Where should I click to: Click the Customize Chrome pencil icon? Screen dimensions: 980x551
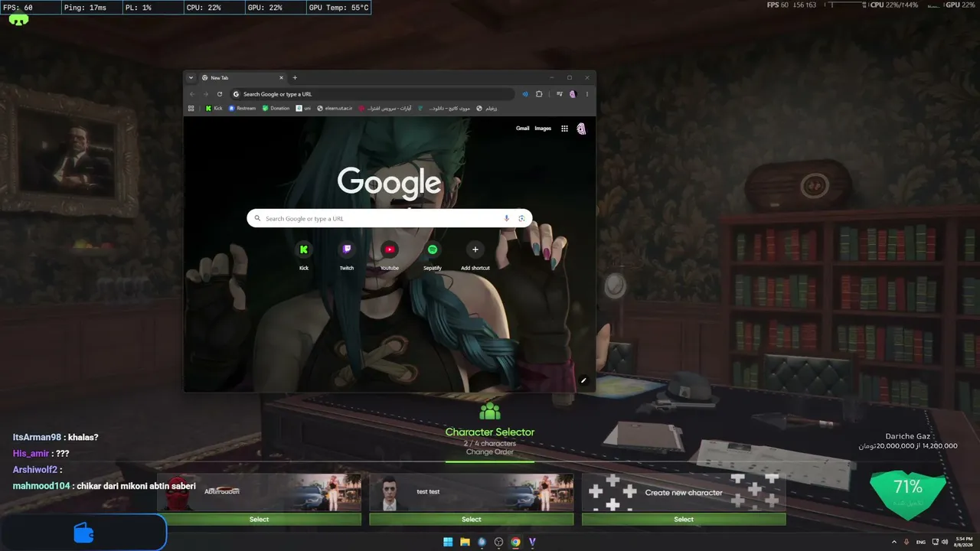(x=583, y=380)
